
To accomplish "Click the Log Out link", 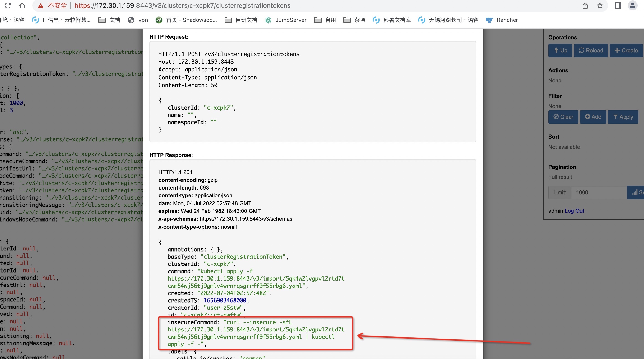I will point(574,211).
